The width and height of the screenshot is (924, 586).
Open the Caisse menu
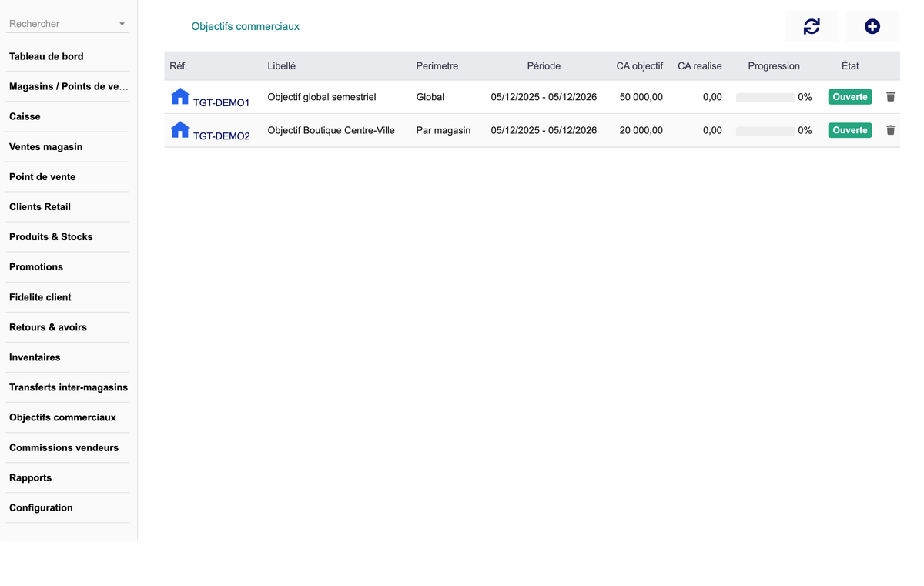25,116
